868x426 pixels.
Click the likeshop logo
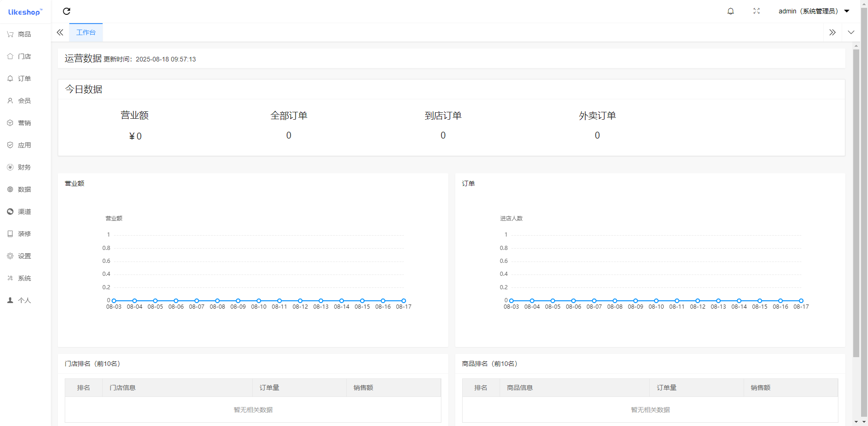click(25, 12)
